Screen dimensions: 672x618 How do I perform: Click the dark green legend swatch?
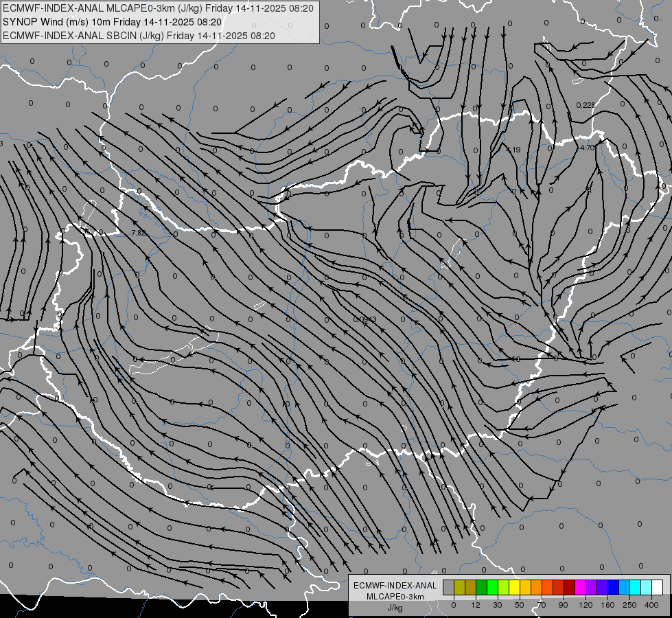[482, 587]
